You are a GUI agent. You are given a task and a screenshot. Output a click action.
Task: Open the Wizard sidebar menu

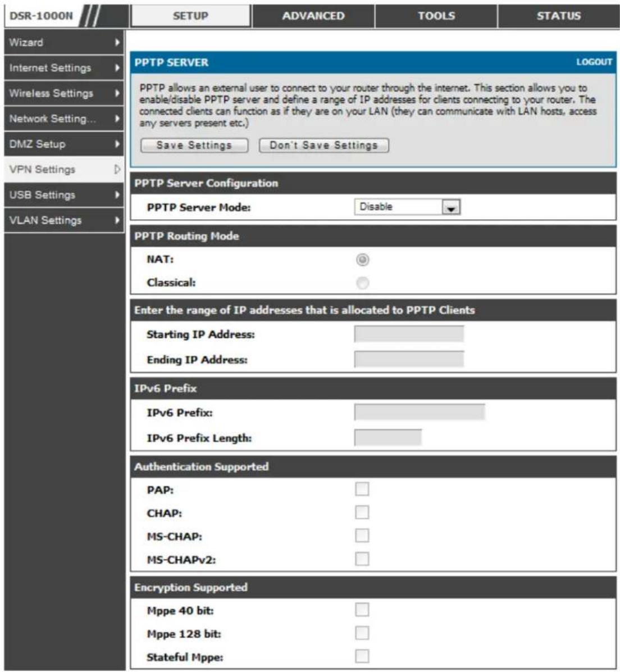(x=64, y=43)
